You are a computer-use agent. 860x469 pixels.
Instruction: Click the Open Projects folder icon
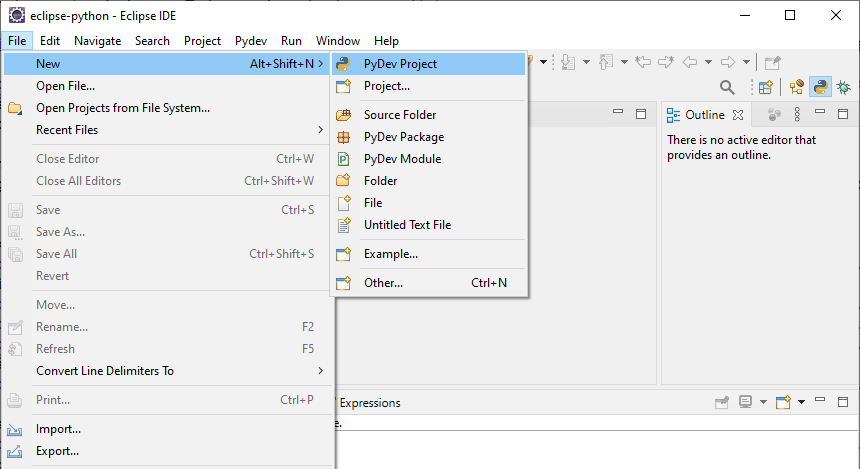pyautogui.click(x=15, y=108)
